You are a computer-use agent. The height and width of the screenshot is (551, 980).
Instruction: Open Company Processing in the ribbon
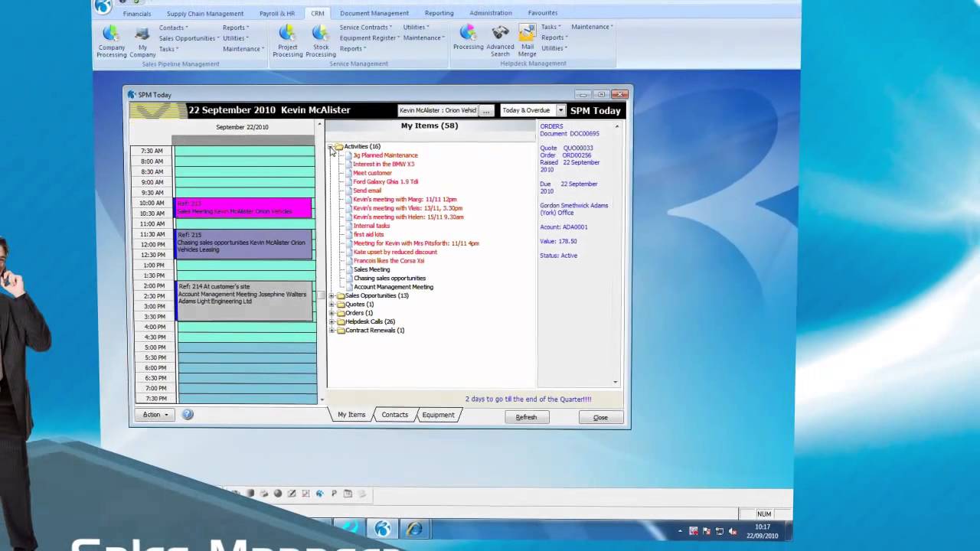point(111,41)
